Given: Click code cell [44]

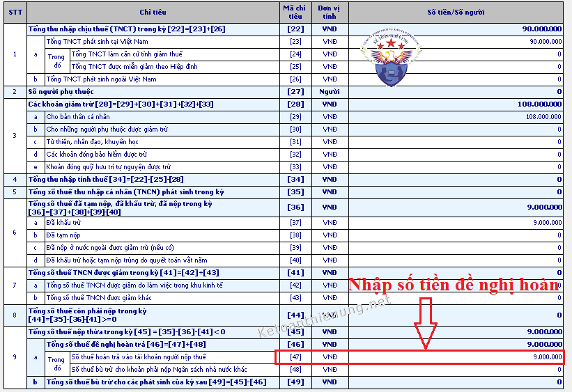Looking at the screenshot, I should point(295,315).
